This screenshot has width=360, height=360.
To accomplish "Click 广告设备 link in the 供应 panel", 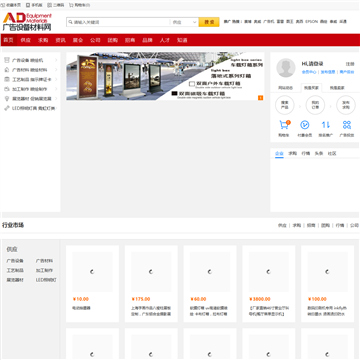I will tap(15, 261).
